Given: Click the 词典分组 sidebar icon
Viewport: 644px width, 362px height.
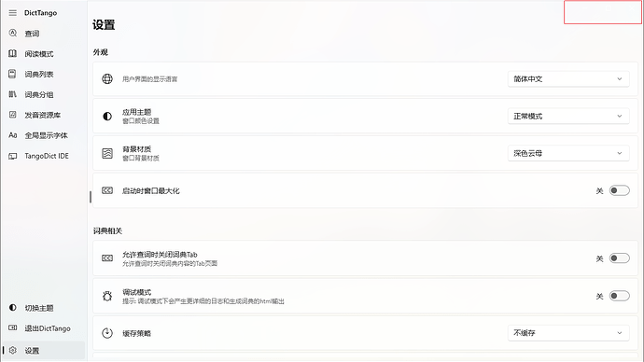Looking at the screenshot, I should coord(13,94).
